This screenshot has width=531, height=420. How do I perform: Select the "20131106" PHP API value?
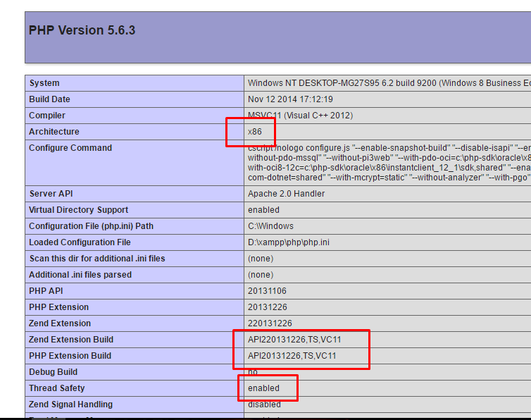coord(267,291)
